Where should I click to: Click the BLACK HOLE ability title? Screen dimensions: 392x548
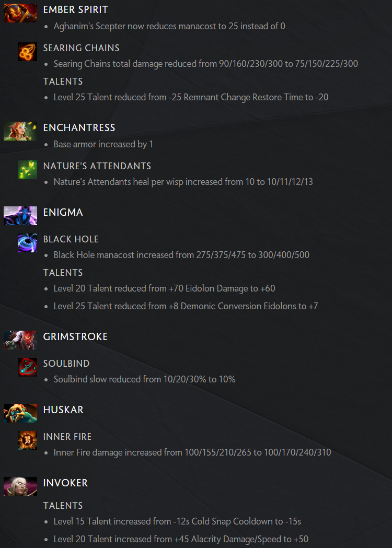point(71,239)
